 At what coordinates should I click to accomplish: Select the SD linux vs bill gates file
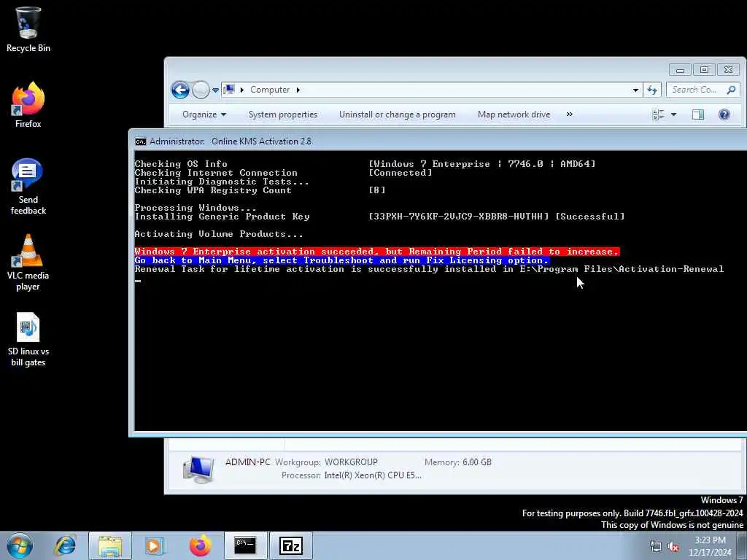[28, 339]
